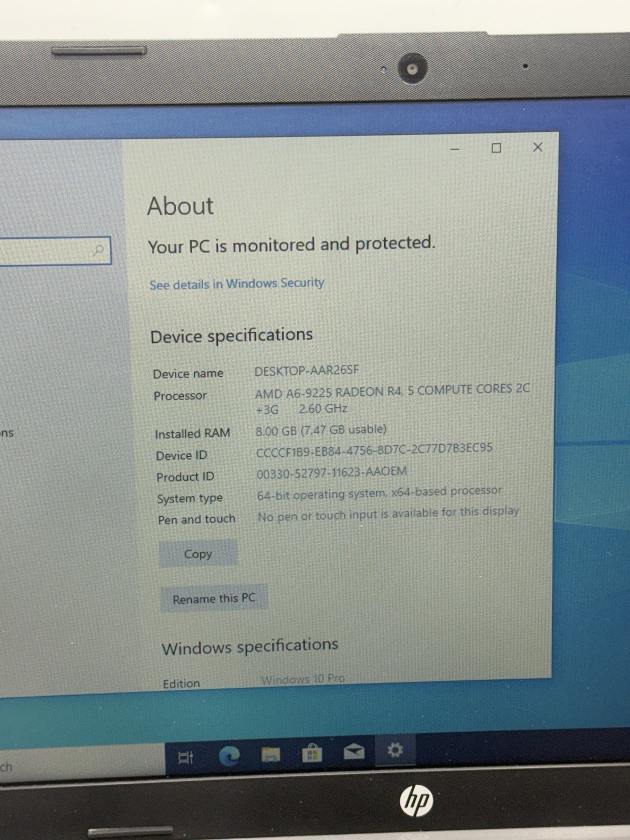Click the Rename this PC button
The image size is (630, 840).
pos(214,598)
